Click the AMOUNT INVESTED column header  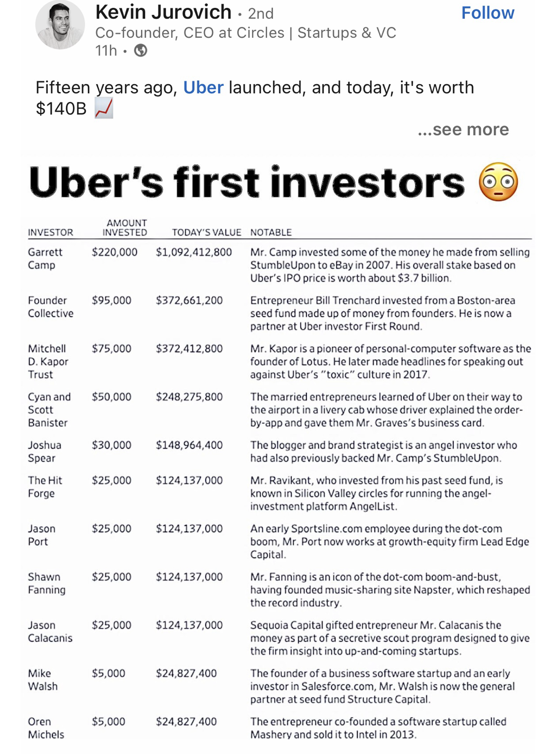coord(125,227)
